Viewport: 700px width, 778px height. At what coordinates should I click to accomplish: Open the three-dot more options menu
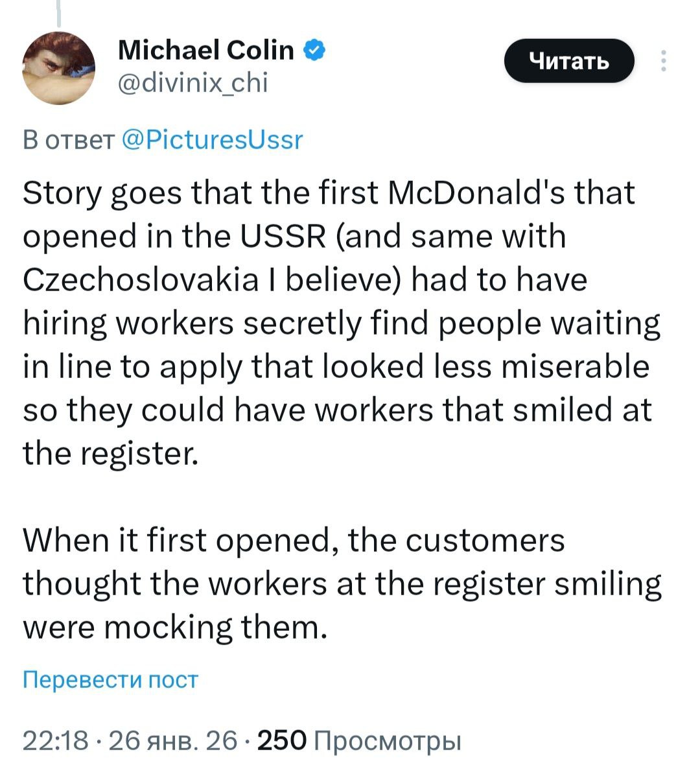pyautogui.click(x=662, y=61)
